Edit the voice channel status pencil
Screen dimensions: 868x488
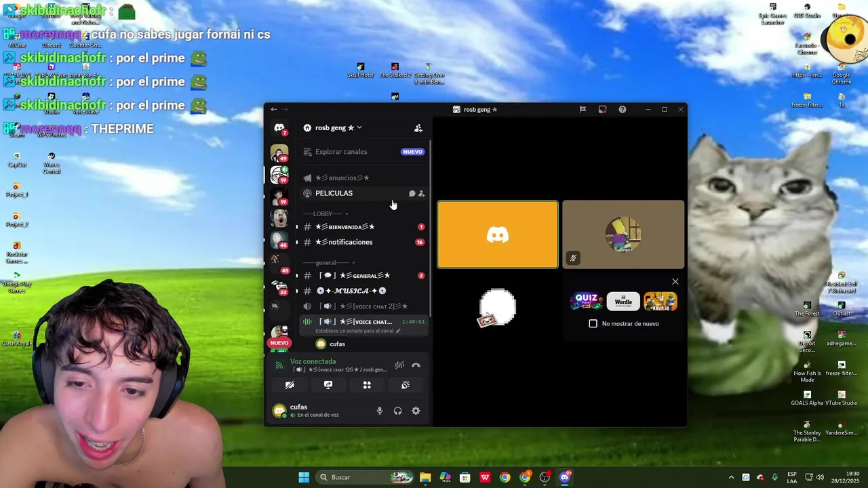pyautogui.click(x=399, y=331)
